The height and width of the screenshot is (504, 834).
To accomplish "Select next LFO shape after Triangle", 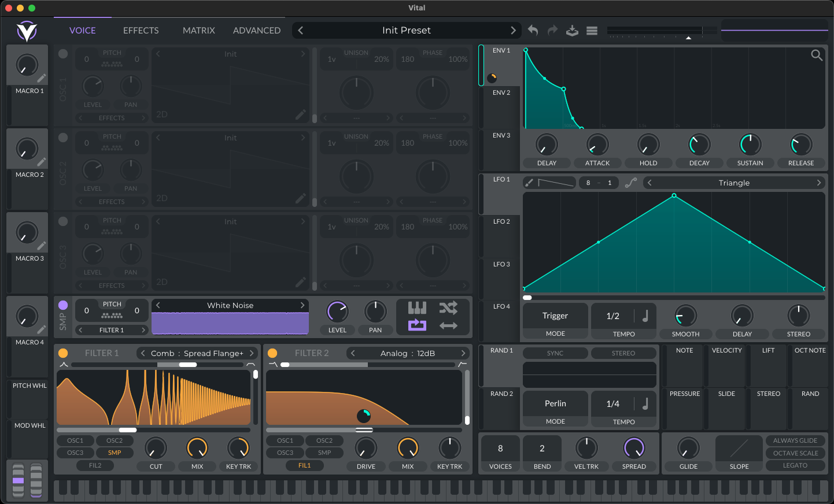I will click(x=819, y=183).
